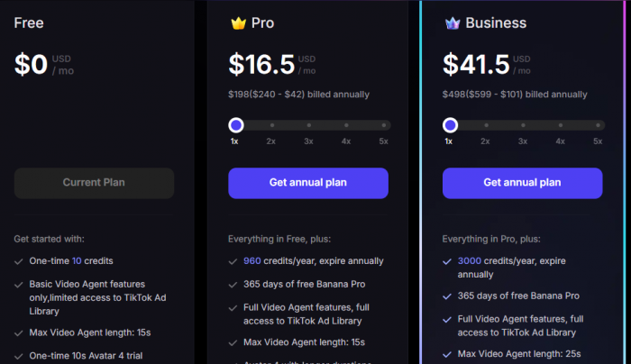Set Pro credit slider to 5x
This screenshot has width=631, height=364.
click(x=383, y=125)
